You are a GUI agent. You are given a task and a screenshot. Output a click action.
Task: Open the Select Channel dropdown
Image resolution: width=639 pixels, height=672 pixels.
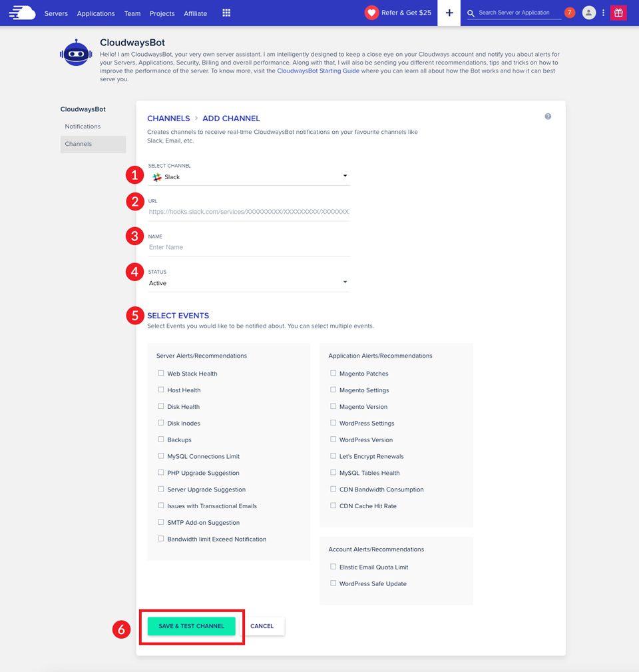(x=249, y=177)
